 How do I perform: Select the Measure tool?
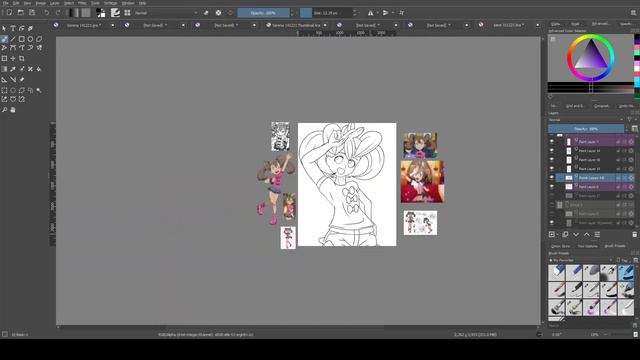click(13, 80)
